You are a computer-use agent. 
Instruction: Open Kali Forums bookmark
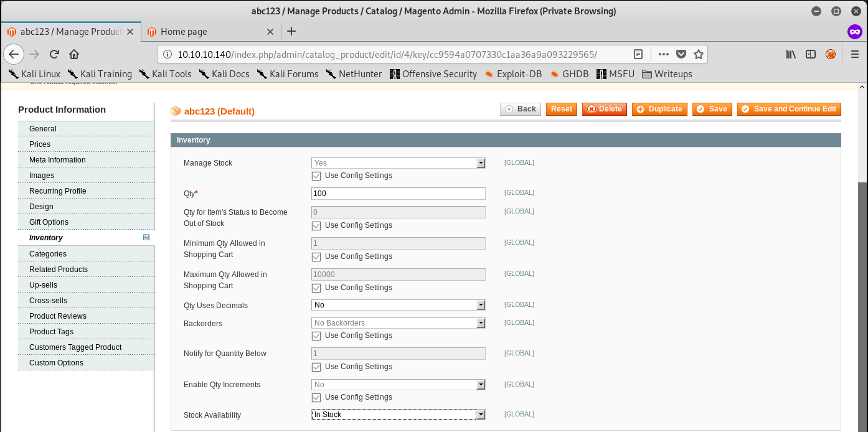pos(288,73)
